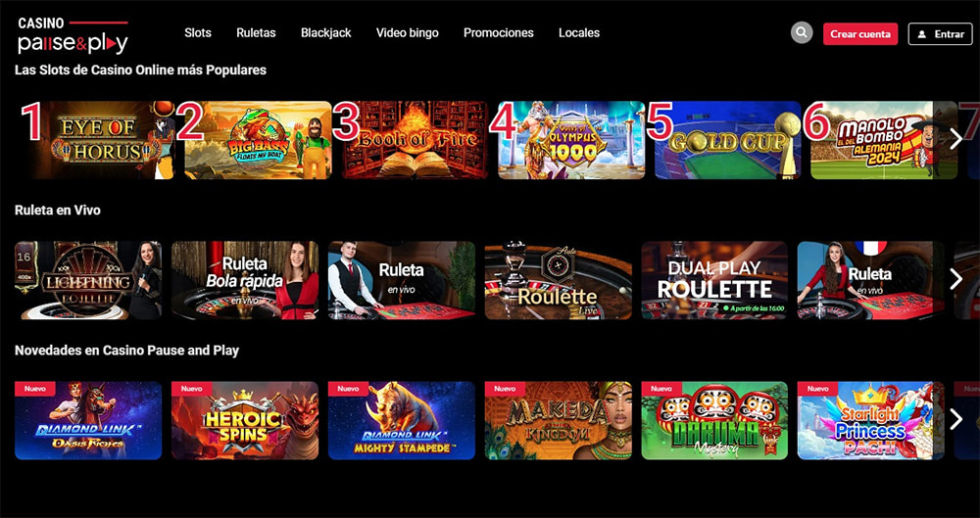Click the Casino Pause&Play logo
The width and height of the screenshot is (980, 518).
(x=73, y=35)
